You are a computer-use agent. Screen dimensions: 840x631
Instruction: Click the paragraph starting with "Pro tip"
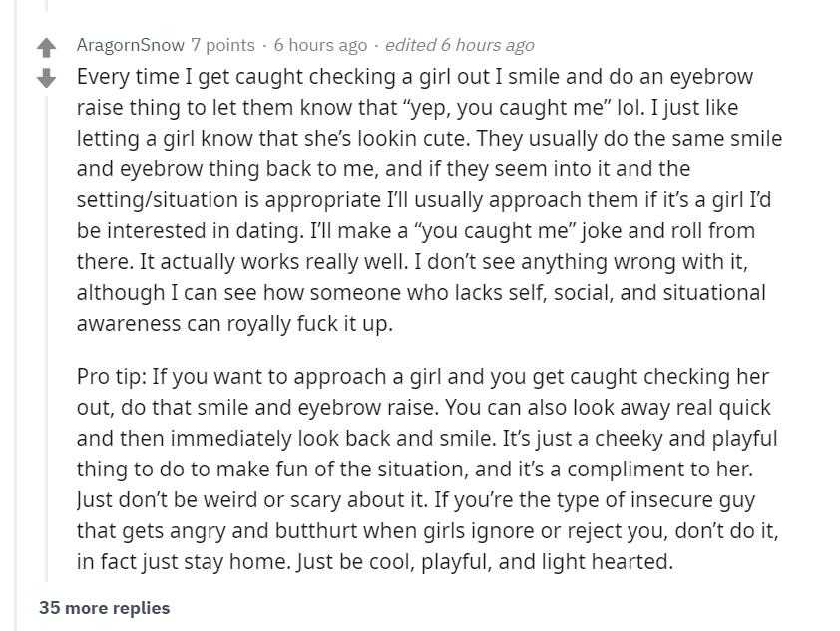pos(419,469)
